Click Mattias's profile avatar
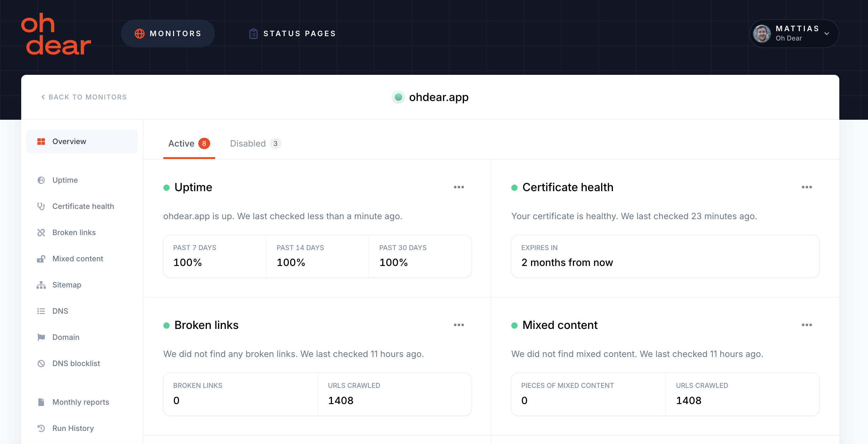 coord(762,34)
